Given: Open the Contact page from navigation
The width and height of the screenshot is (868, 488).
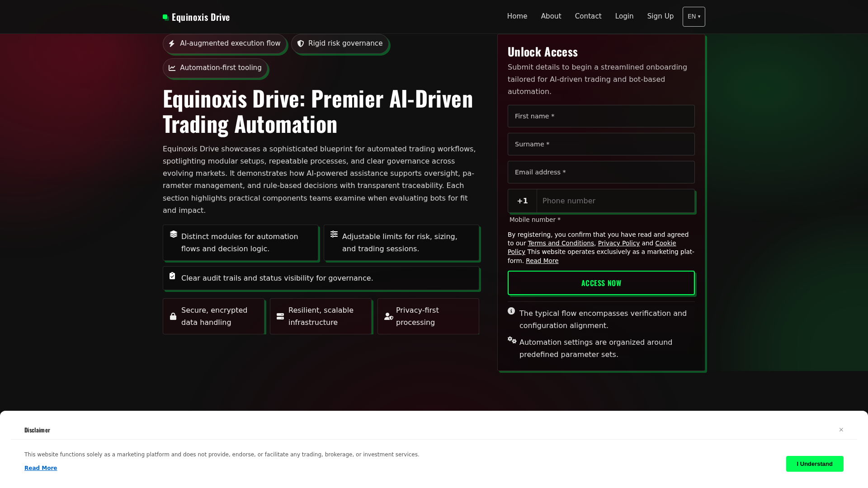Looking at the screenshot, I should point(588,16).
